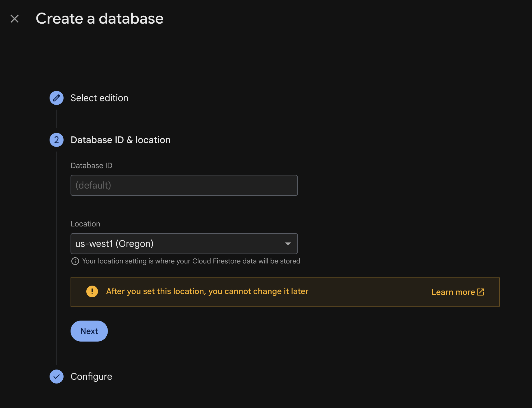The height and width of the screenshot is (408, 532).
Task: Close the Create a database dialog
Action: point(14,18)
